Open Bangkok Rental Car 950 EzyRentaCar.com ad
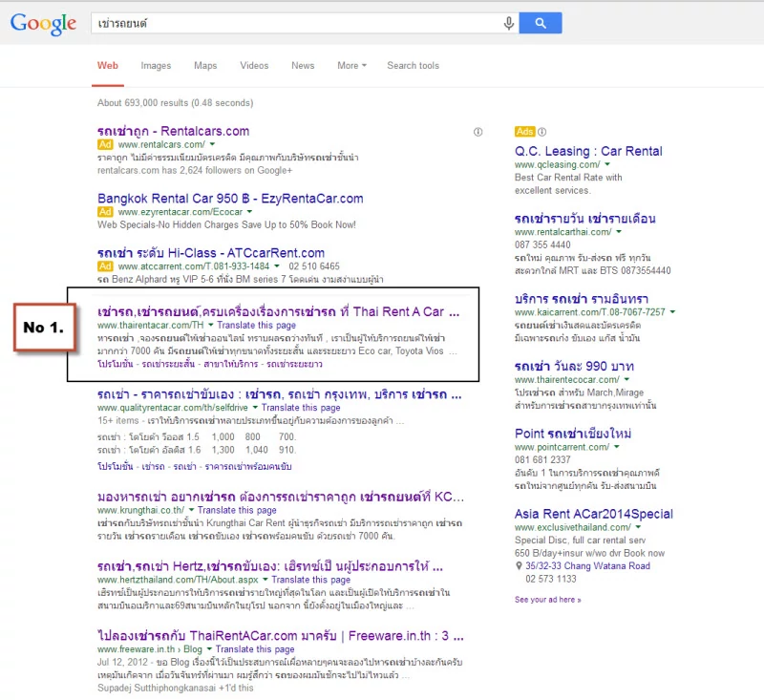This screenshot has width=764, height=700. [230, 199]
